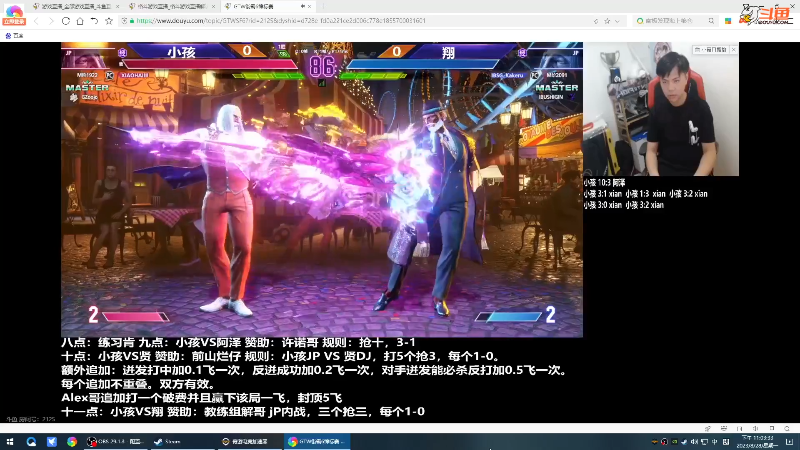Click the network icon in the system tray
The image size is (800, 450).
coord(705,442)
